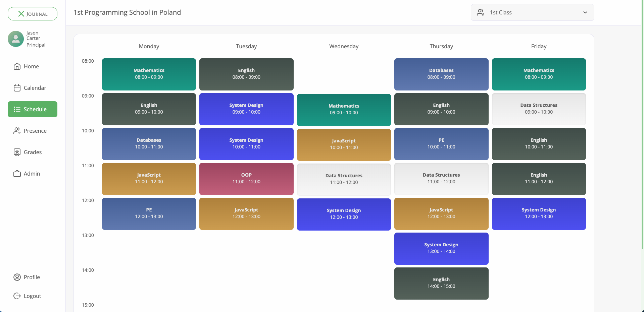
Task: Select Tuesday System Design 09:00 lesson
Action: (246, 109)
